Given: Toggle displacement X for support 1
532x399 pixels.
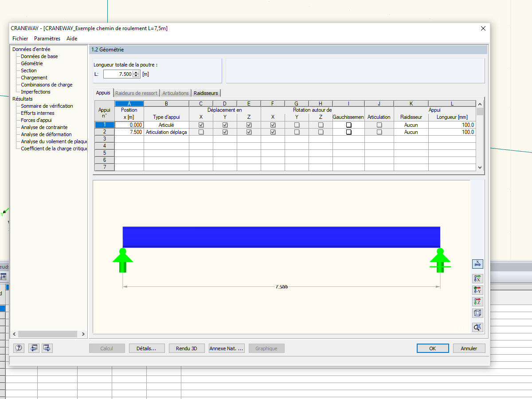Looking at the screenshot, I should tap(201, 125).
